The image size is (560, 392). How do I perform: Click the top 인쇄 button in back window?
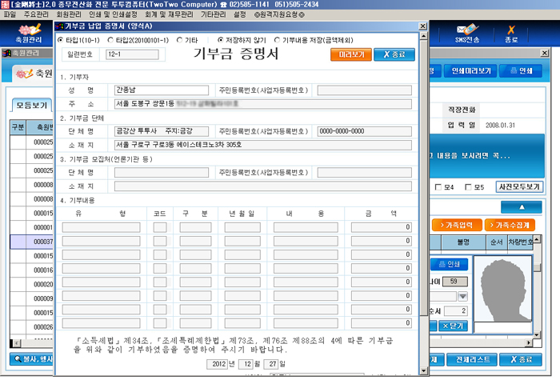pos(521,71)
